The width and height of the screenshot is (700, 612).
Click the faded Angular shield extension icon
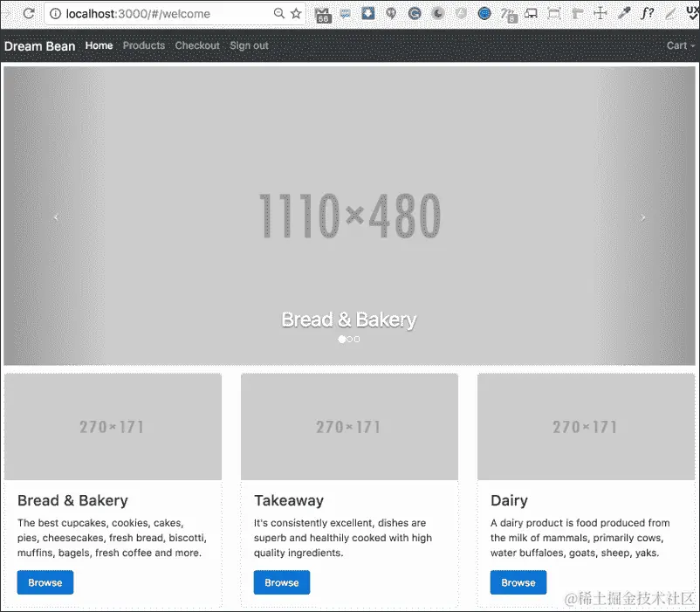(x=461, y=14)
